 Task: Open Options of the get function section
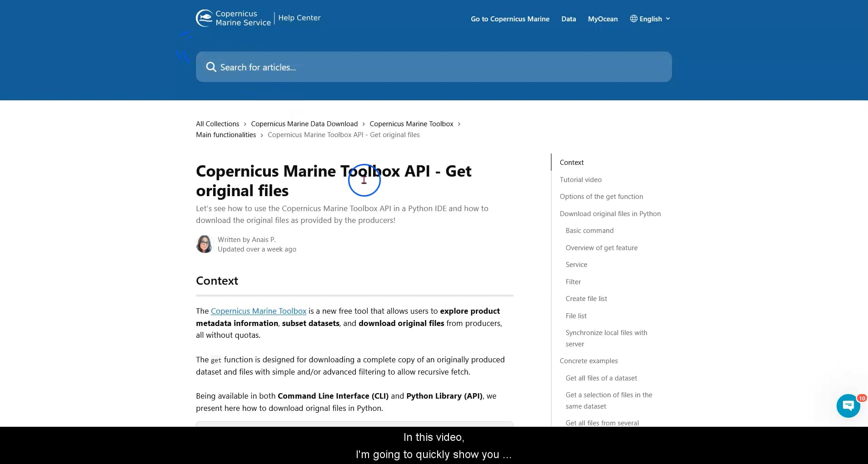tap(601, 196)
